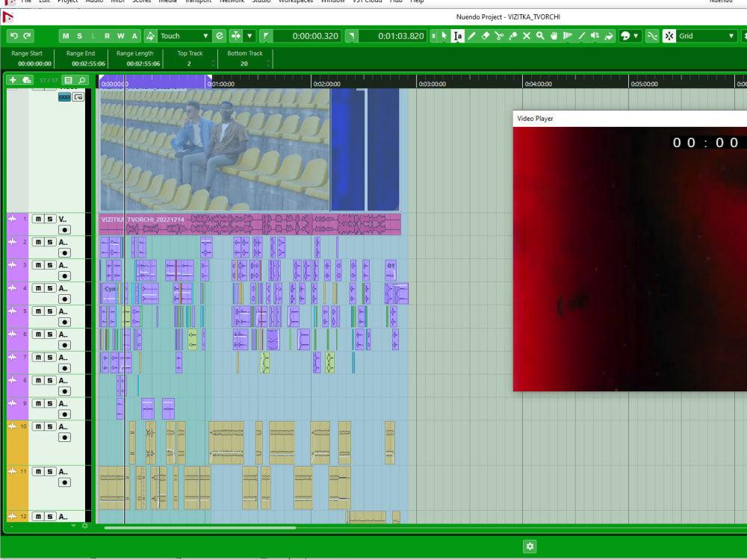
Task: Select the Object Selection arrow tool
Action: coord(444,36)
